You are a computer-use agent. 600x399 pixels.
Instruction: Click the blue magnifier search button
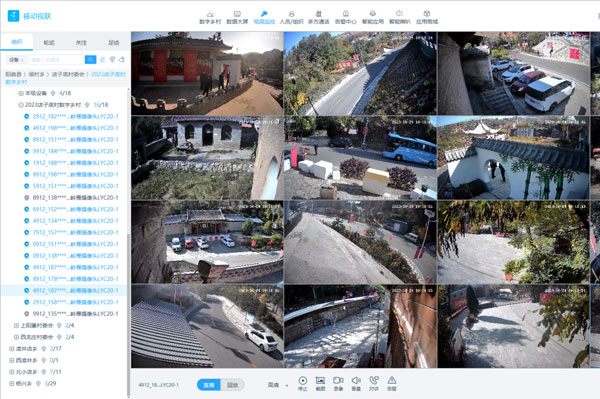click(90, 60)
